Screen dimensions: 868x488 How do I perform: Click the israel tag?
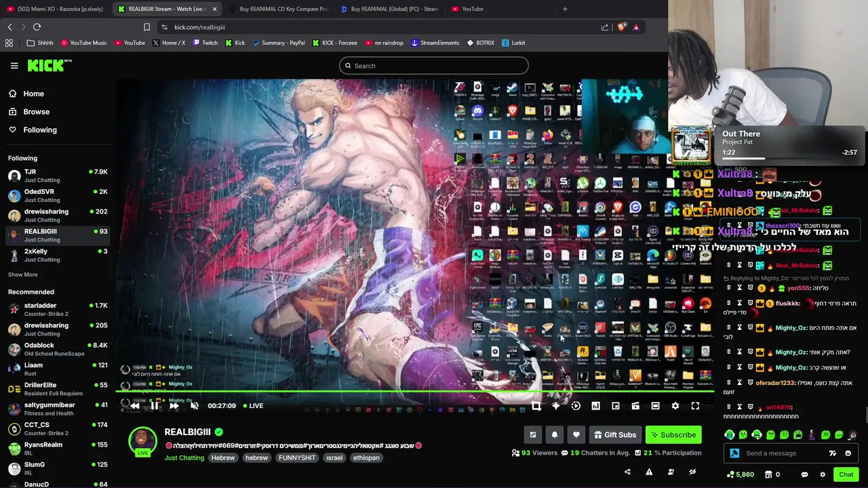[334, 457]
